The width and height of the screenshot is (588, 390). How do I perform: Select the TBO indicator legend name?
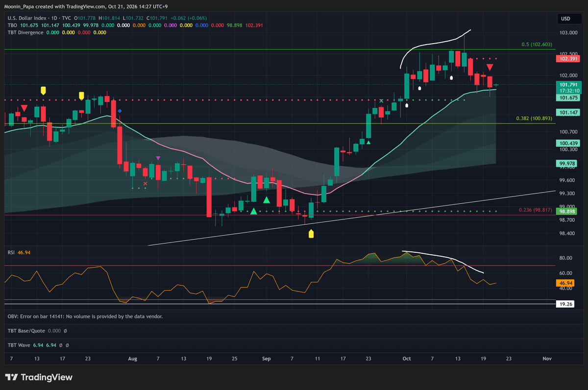[x=12, y=25]
